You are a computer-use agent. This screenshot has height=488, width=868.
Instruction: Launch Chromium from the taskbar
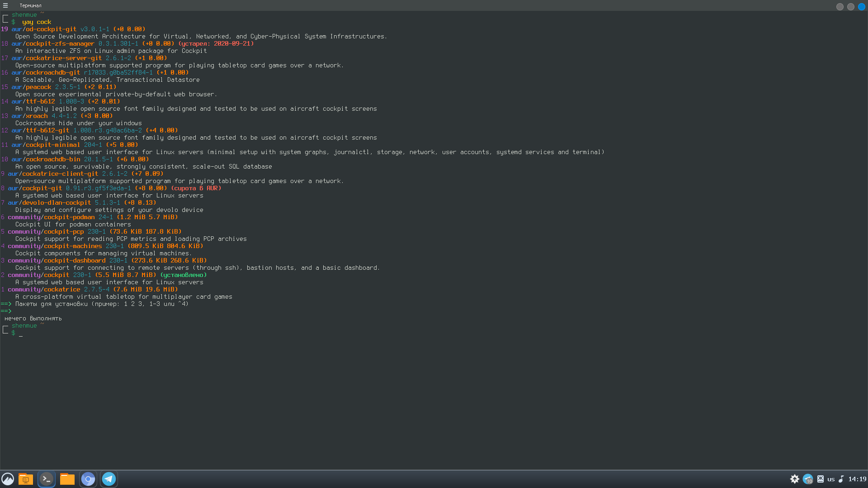(88, 479)
